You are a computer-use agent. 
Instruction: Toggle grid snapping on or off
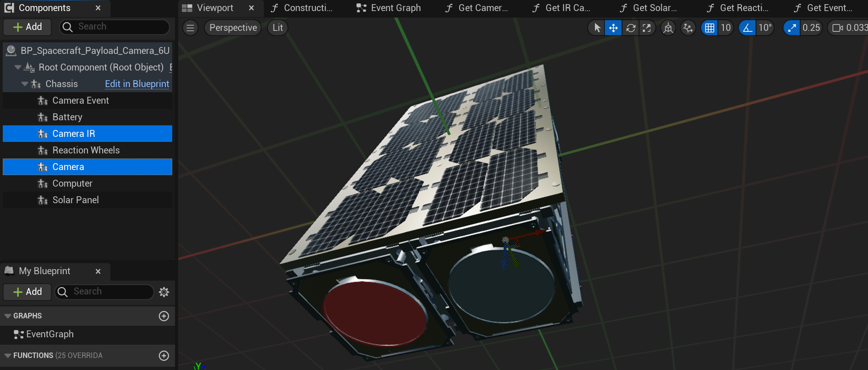click(x=710, y=28)
